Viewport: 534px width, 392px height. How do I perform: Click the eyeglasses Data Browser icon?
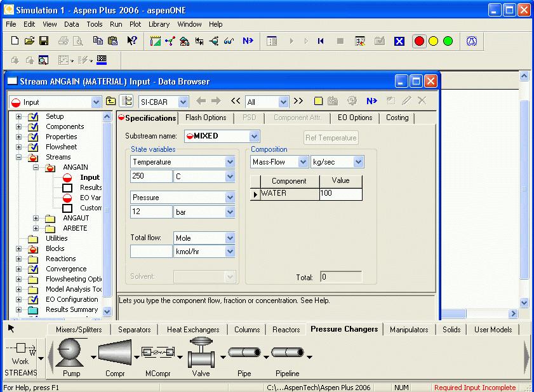tap(229, 41)
